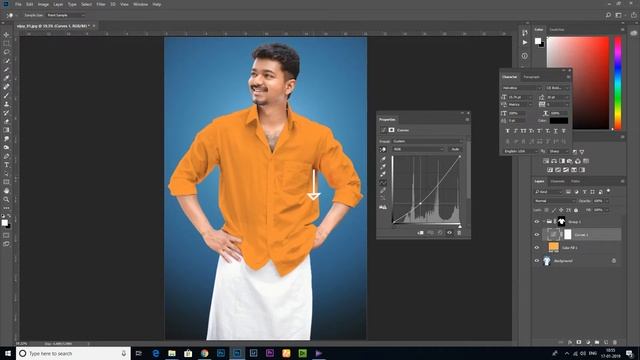Screen dimensions: 640x360
Task: Open the Actions panel play icon
Action: point(524,42)
